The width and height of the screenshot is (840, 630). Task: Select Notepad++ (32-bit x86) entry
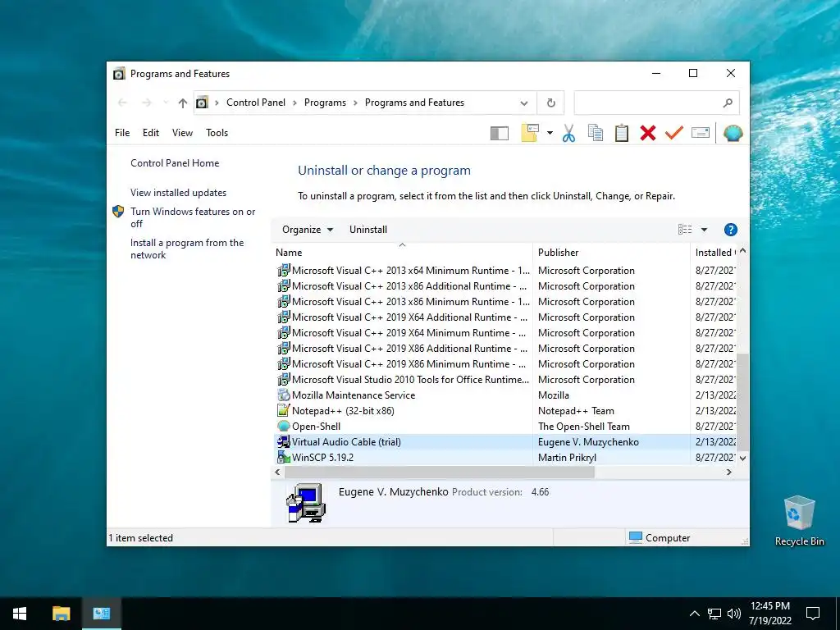507,411
